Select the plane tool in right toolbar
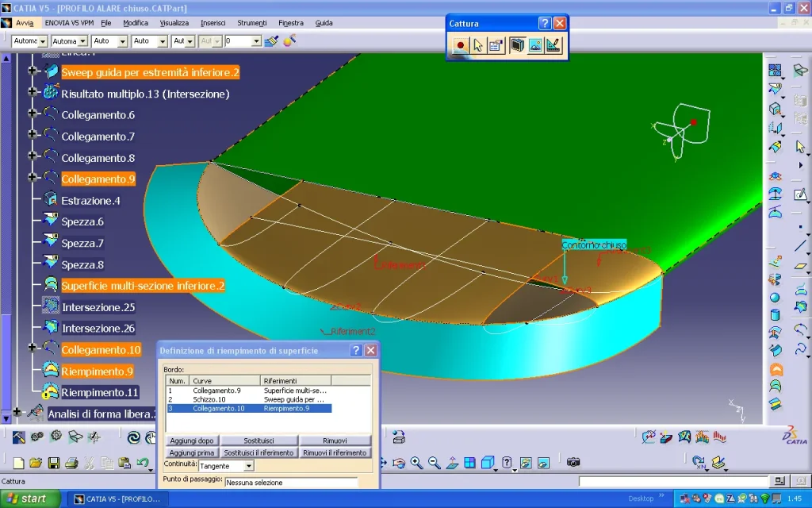812x508 pixels. tap(800, 266)
